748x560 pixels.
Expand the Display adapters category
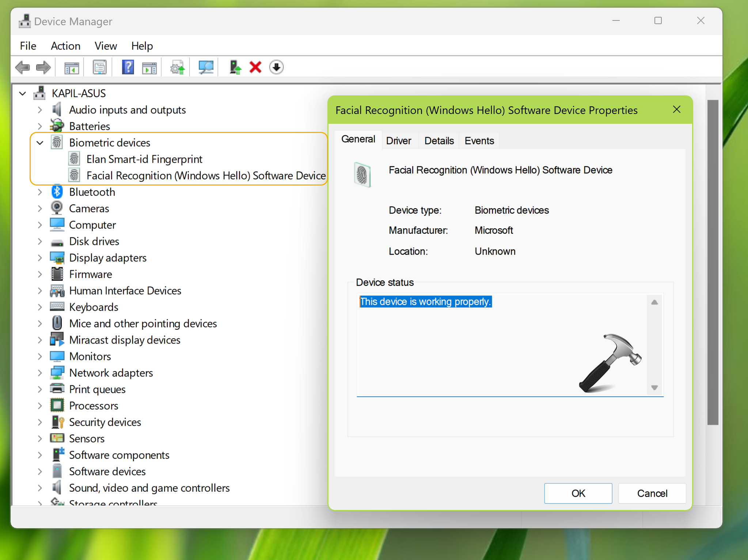click(40, 258)
